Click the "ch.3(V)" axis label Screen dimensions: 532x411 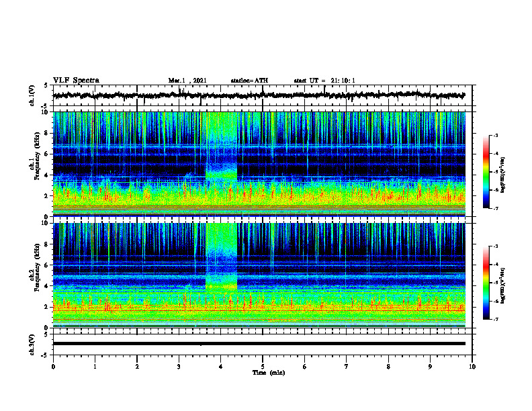pos(32,345)
